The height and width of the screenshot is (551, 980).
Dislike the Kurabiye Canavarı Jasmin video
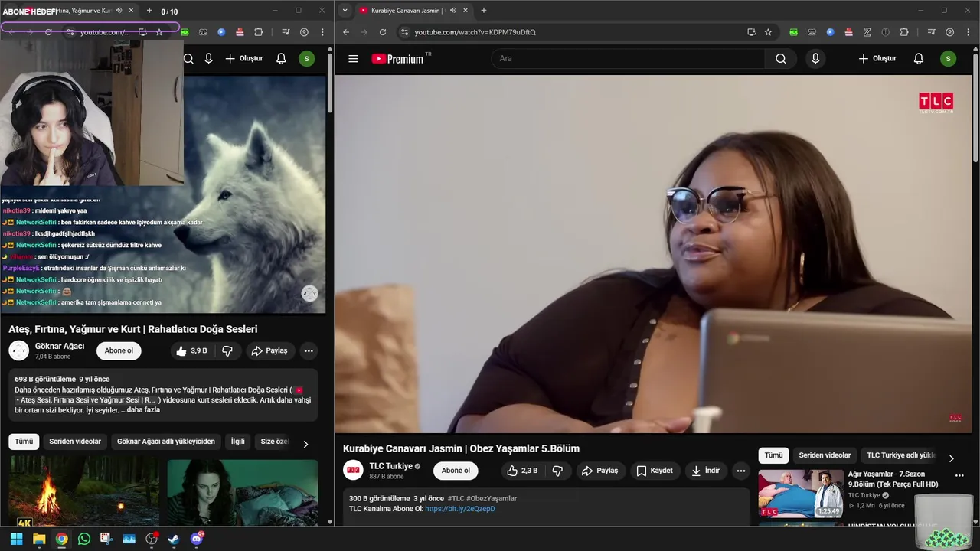pyautogui.click(x=557, y=471)
